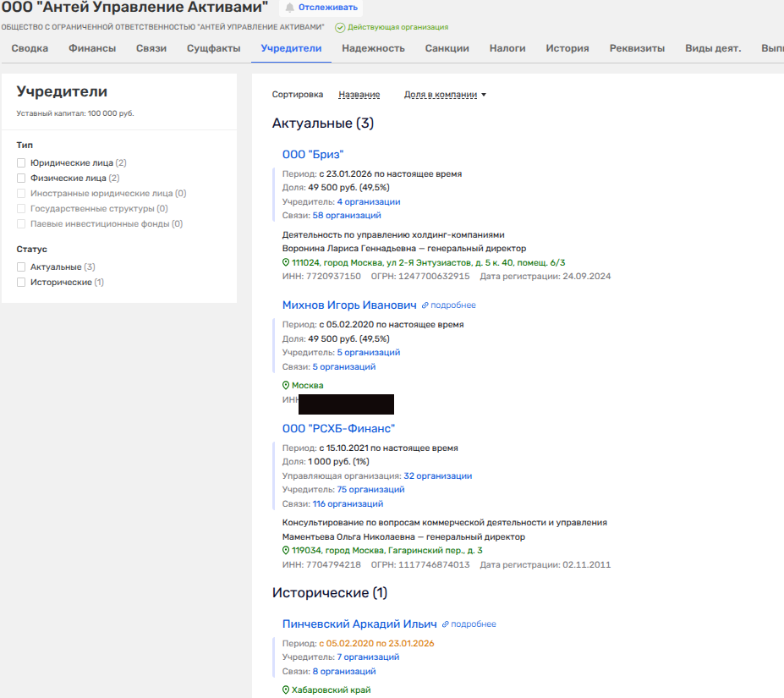This screenshot has height=698, width=784.
Task: Open ООО "РСХБ-Финанс" company page
Action: point(338,429)
